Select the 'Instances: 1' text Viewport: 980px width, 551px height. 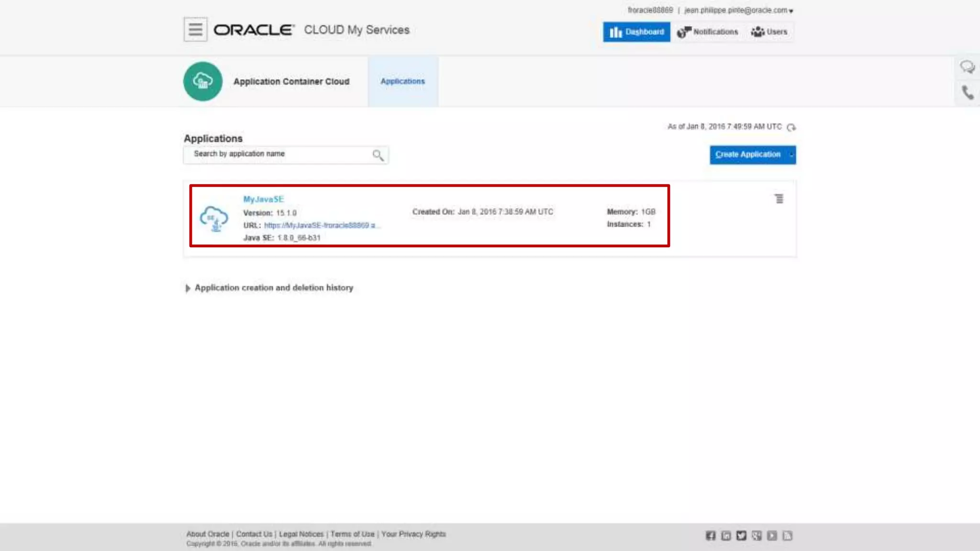(629, 224)
